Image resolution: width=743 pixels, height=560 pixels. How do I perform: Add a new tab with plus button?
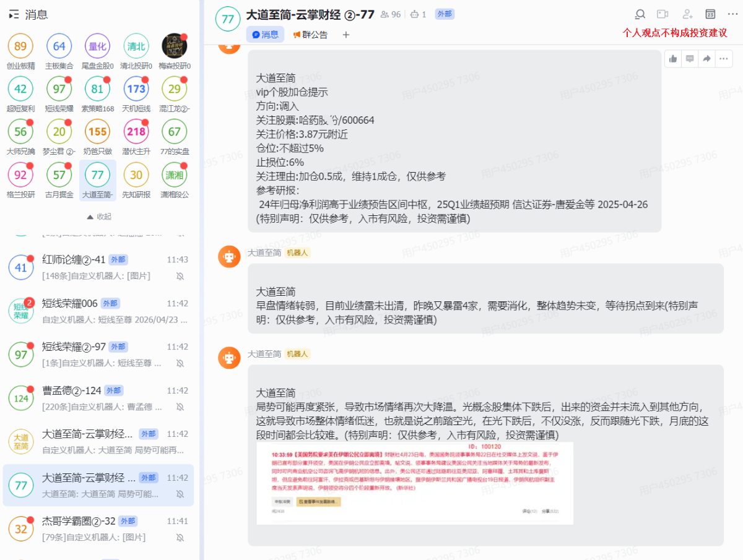[346, 35]
